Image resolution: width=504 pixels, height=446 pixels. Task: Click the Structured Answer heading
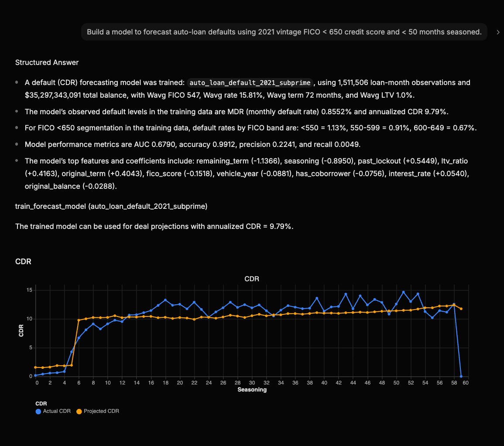click(x=47, y=62)
